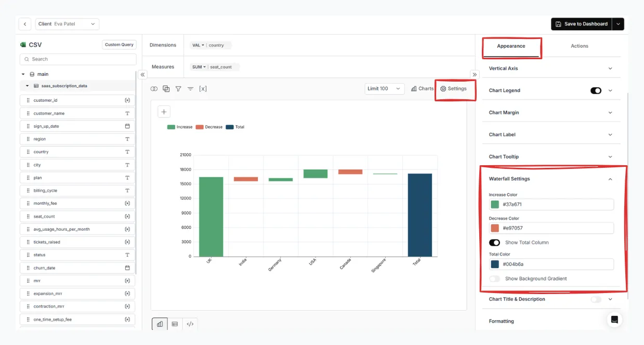Click the calendar type icon for sign_up_date
The height and width of the screenshot is (345, 644).
(127, 126)
